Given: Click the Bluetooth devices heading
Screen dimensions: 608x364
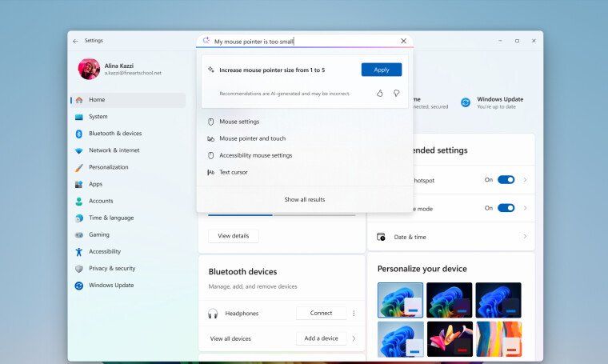Looking at the screenshot, I should (242, 272).
